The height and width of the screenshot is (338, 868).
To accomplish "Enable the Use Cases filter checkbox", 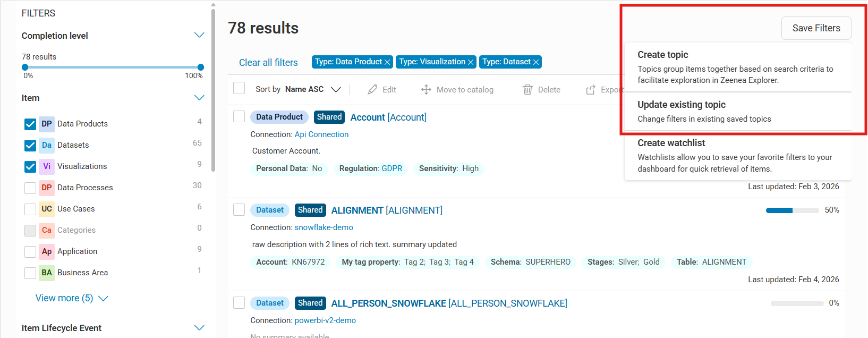I will coord(30,209).
